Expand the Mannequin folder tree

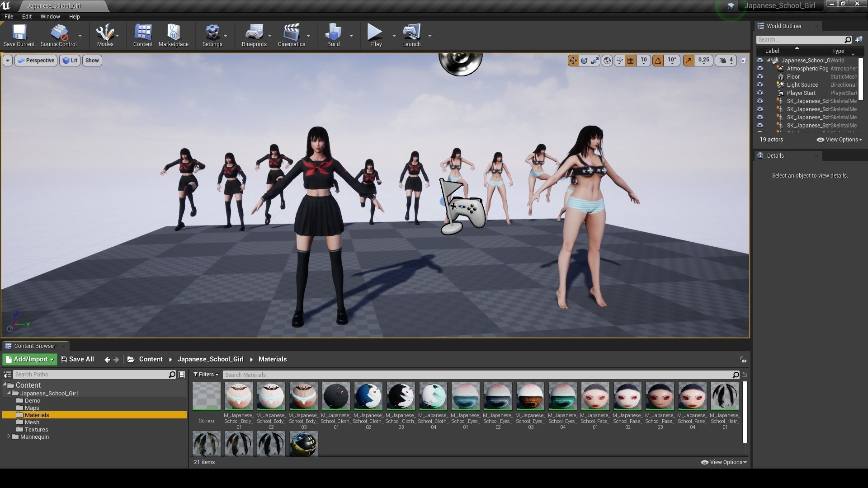[x=9, y=436]
